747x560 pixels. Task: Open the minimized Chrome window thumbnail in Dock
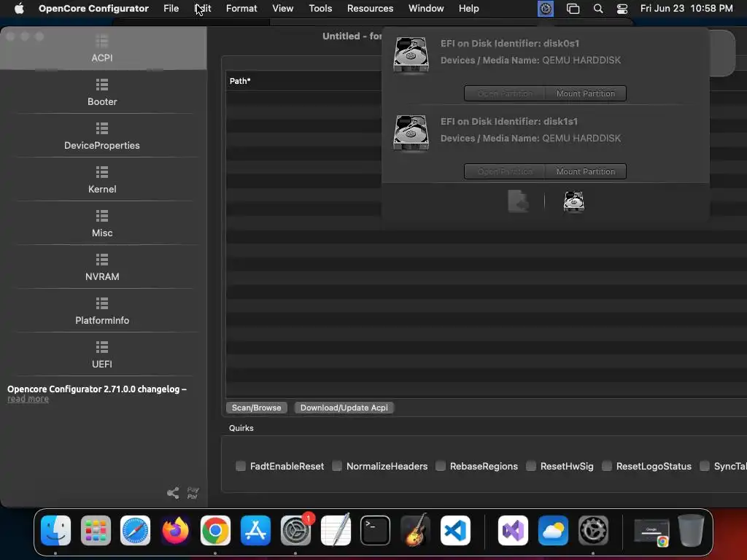coord(651,531)
